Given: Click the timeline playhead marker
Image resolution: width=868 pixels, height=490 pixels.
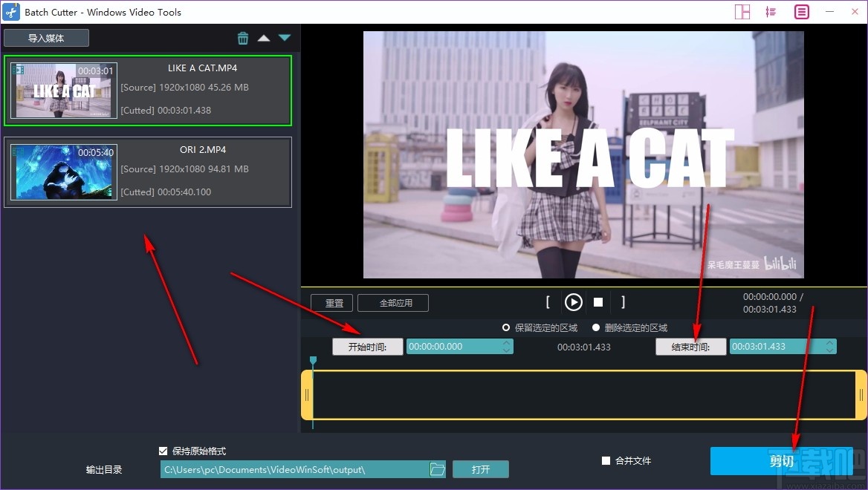Looking at the screenshot, I should tap(313, 361).
